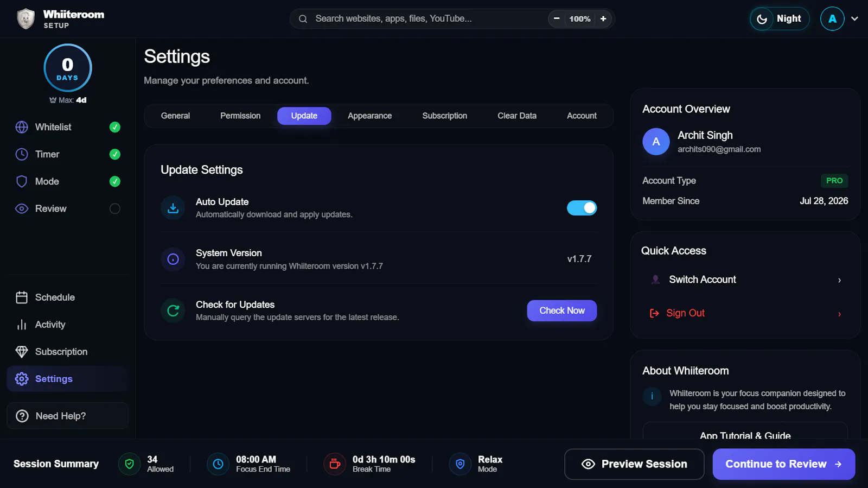
Task: Click the System Version info icon
Action: click(173, 259)
